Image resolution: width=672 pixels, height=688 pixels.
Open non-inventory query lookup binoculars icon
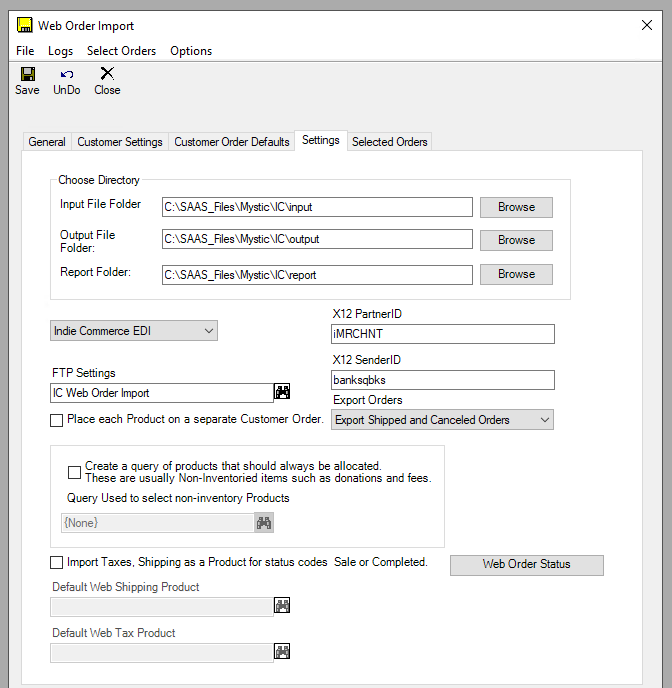click(264, 523)
